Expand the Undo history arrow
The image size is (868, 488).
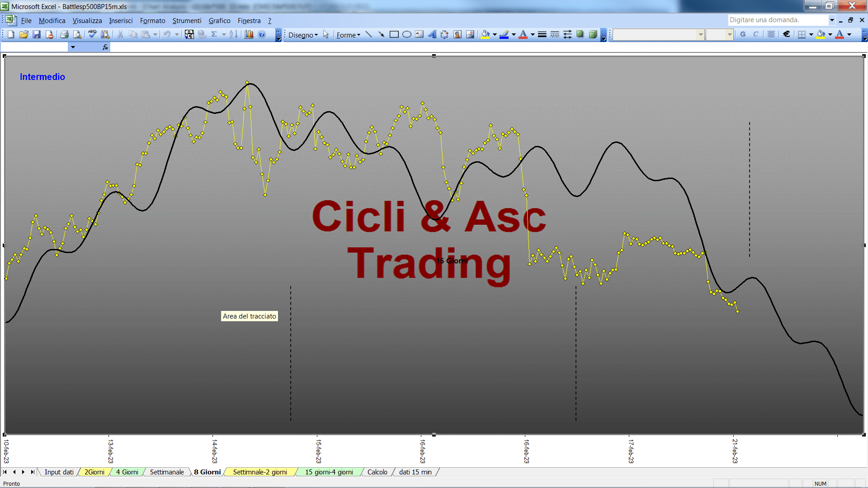tap(177, 34)
